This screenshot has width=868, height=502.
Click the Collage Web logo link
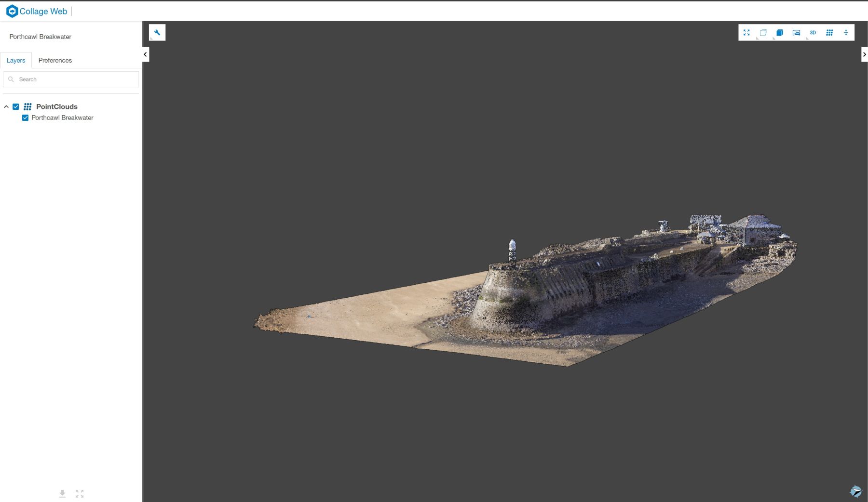(x=37, y=11)
